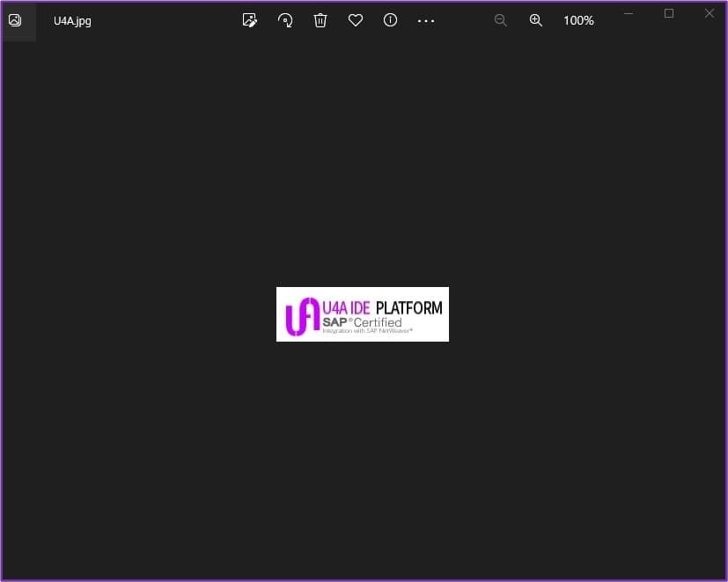Click the 100% zoom level indicator
The image size is (728, 582).
click(578, 21)
